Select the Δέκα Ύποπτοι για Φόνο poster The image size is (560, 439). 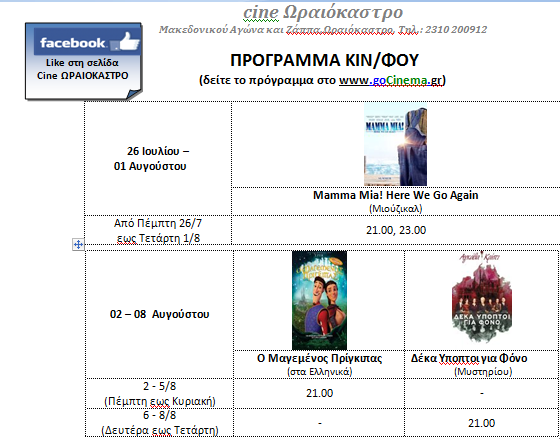click(481, 296)
